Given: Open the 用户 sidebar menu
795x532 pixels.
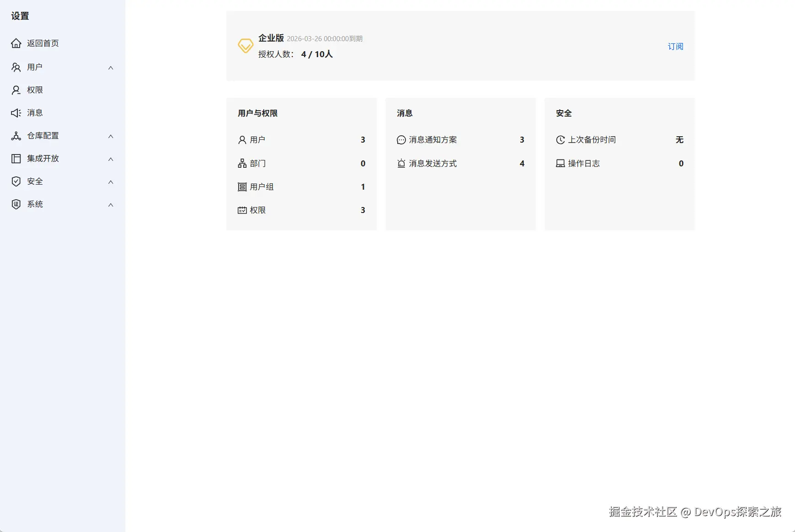Looking at the screenshot, I should 62,67.
